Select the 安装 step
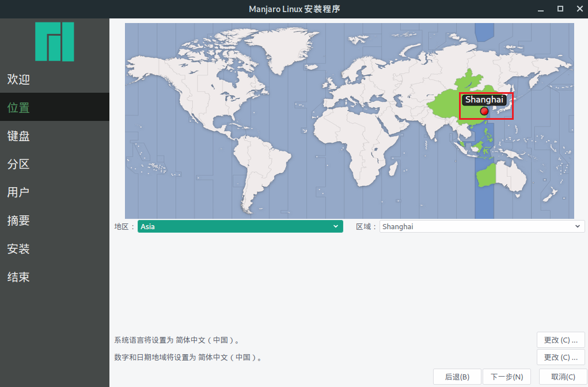The height and width of the screenshot is (387, 588). point(18,249)
